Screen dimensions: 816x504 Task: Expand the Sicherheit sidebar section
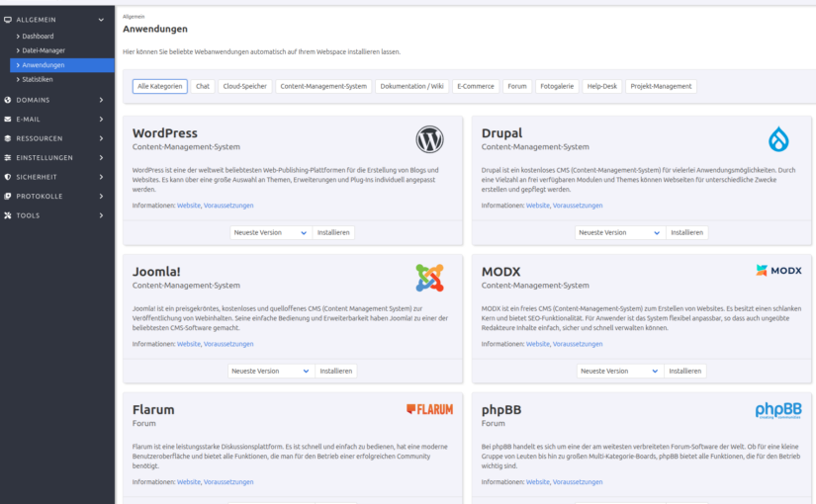pyautogui.click(x=57, y=177)
